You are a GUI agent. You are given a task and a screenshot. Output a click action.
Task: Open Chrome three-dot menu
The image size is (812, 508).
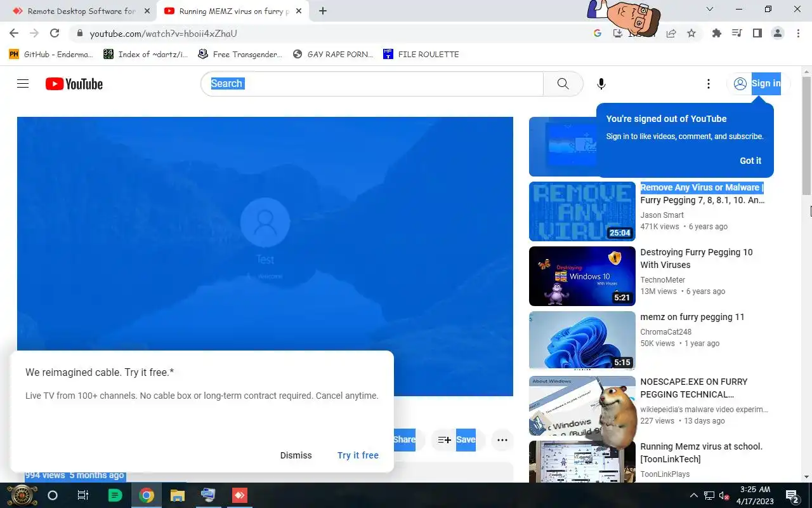[x=798, y=33]
